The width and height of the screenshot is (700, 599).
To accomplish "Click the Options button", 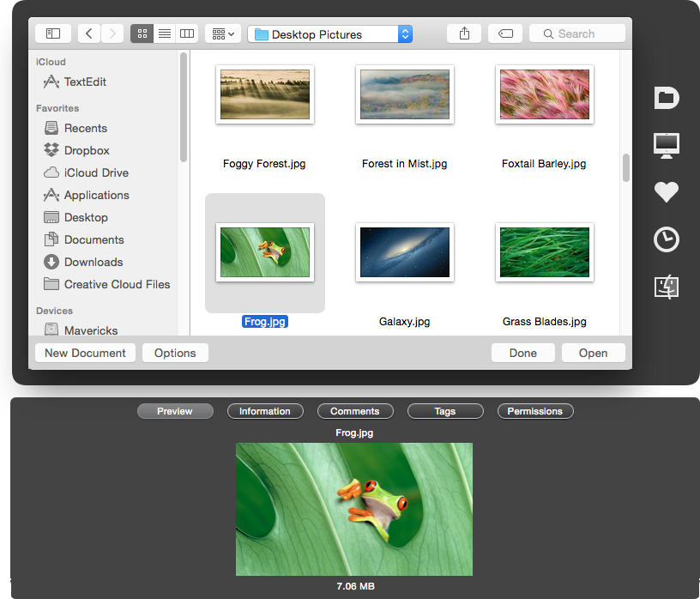I will pyautogui.click(x=175, y=353).
